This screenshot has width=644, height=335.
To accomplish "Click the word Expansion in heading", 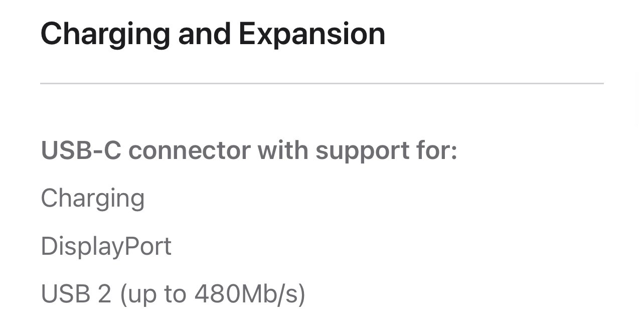I will (x=311, y=34).
